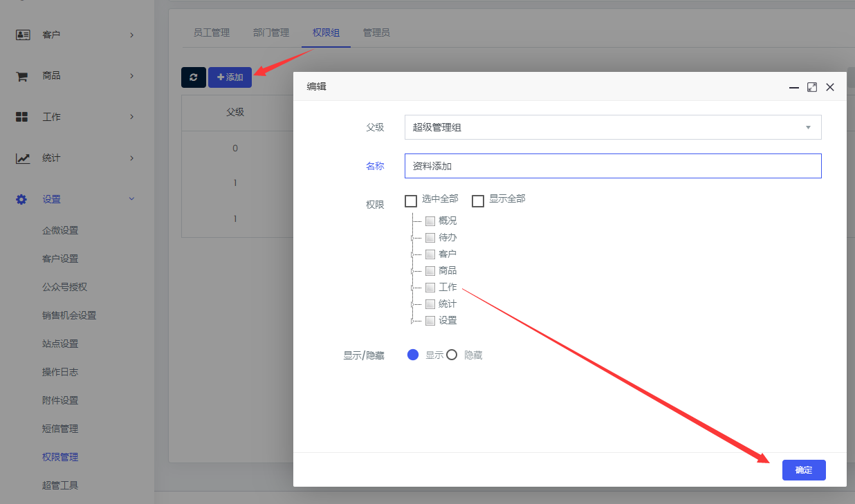Click the customer (客户) sidebar icon

pos(23,35)
